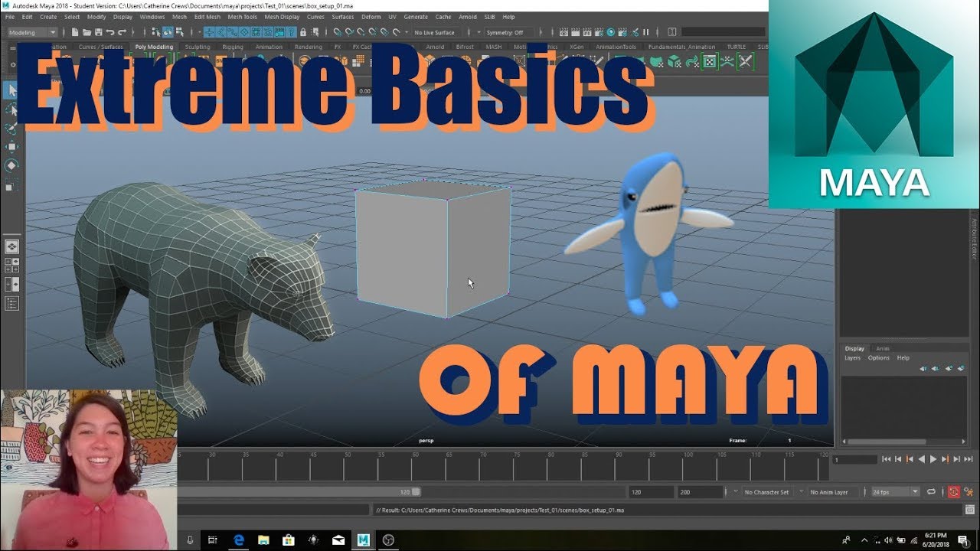
Task: Open the Symmetry: Off dropdown
Action: pos(508,32)
